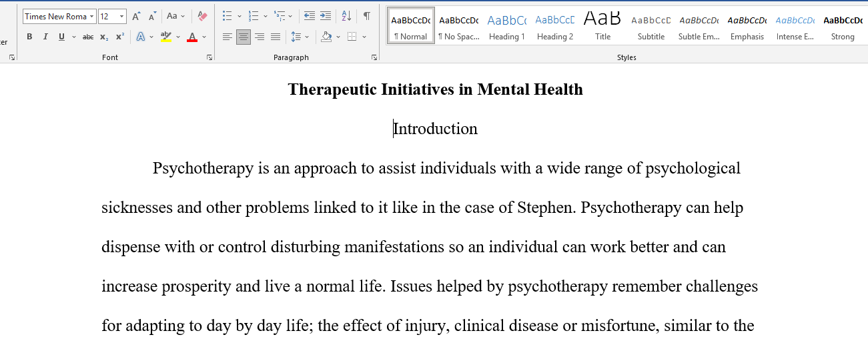Click the word 'Psychotherapy' starting first paragraph
This screenshot has width=868, height=351.
click(x=203, y=168)
